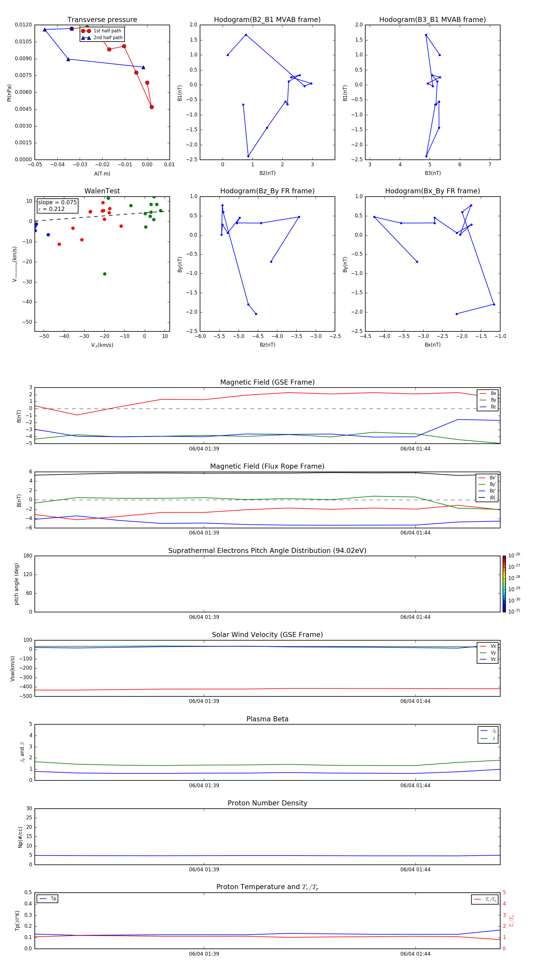Click the "Transverse pressure" plot title
Image resolution: width=535 pixels, height=980 pixels.
[x=102, y=20]
